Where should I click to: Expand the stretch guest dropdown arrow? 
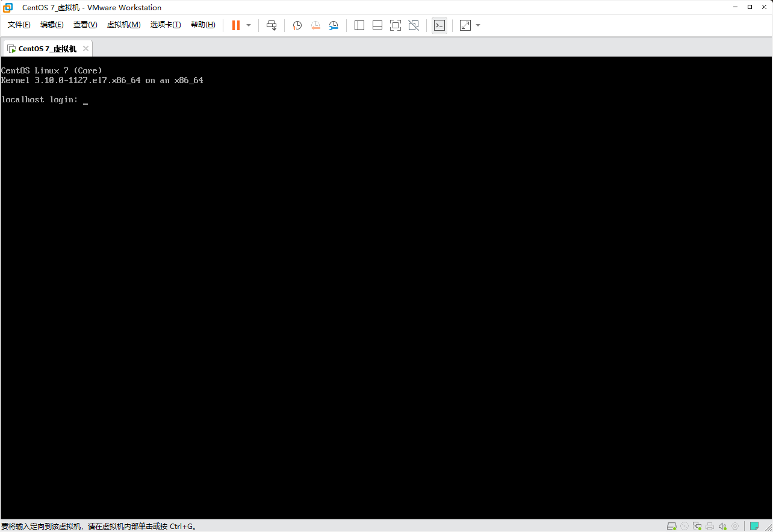[478, 25]
